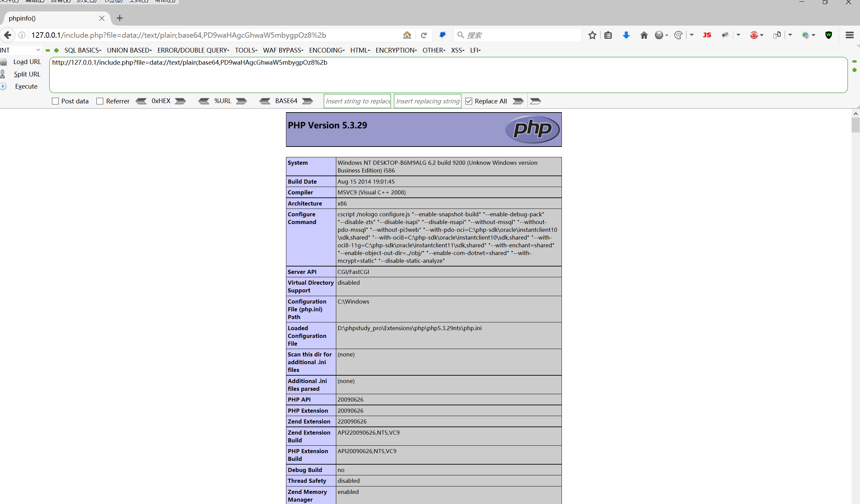Open the WAF BYPASS dropdown
Image resolution: width=860 pixels, height=504 pixels.
(x=283, y=50)
